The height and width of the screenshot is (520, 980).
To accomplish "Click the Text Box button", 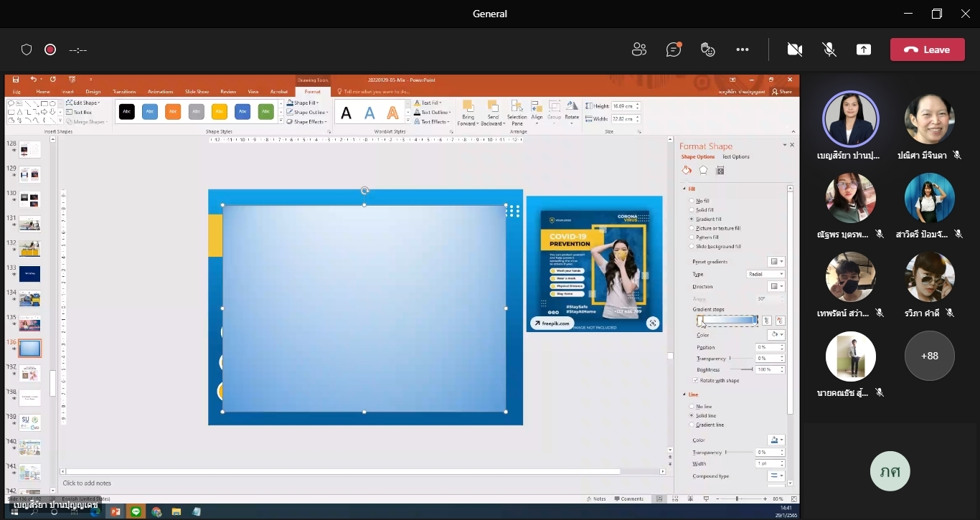I will click(79, 113).
